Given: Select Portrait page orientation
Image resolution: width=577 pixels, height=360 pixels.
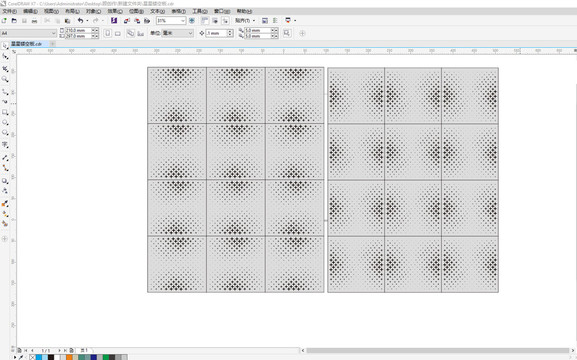Looking at the screenshot, I should click(x=107, y=33).
